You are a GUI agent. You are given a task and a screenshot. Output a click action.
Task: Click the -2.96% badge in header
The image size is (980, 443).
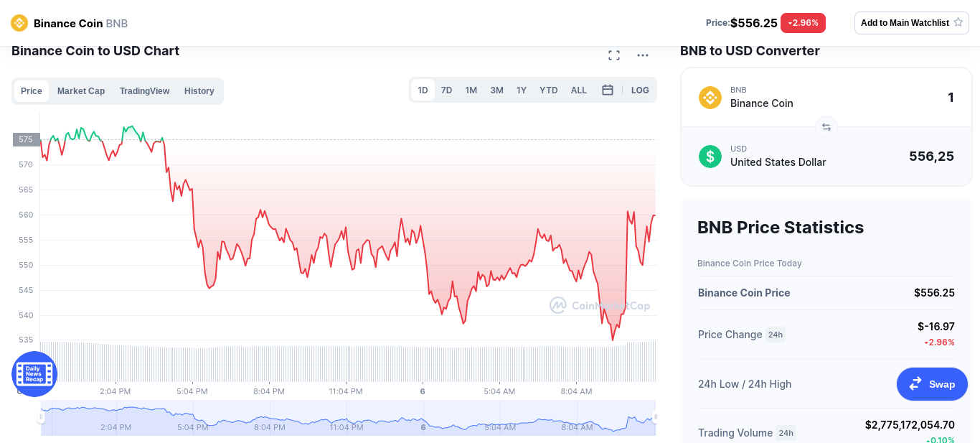point(803,23)
